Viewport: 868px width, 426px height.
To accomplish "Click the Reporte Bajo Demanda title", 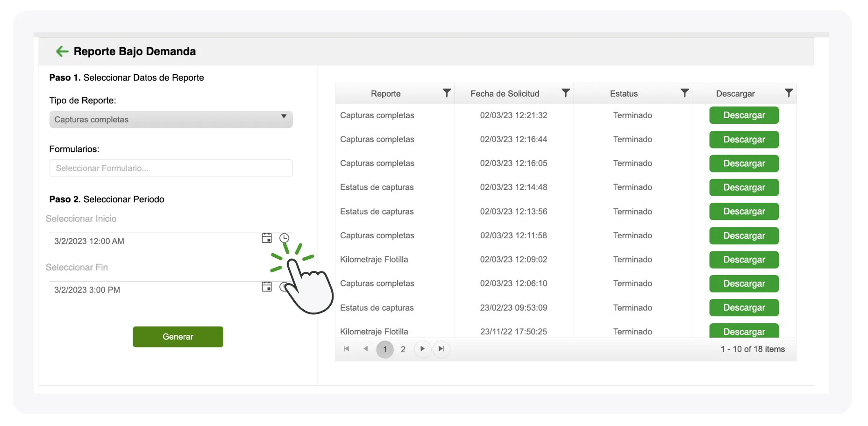I will coord(135,51).
